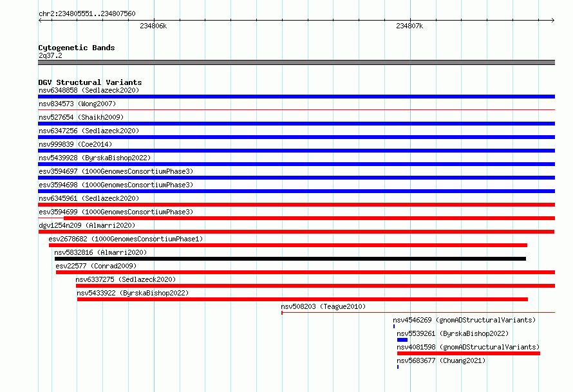Screen dimensions: 573x392
Task: Open the nsv6345961 (Sedlazeck2020) label
Action: click(x=89, y=198)
